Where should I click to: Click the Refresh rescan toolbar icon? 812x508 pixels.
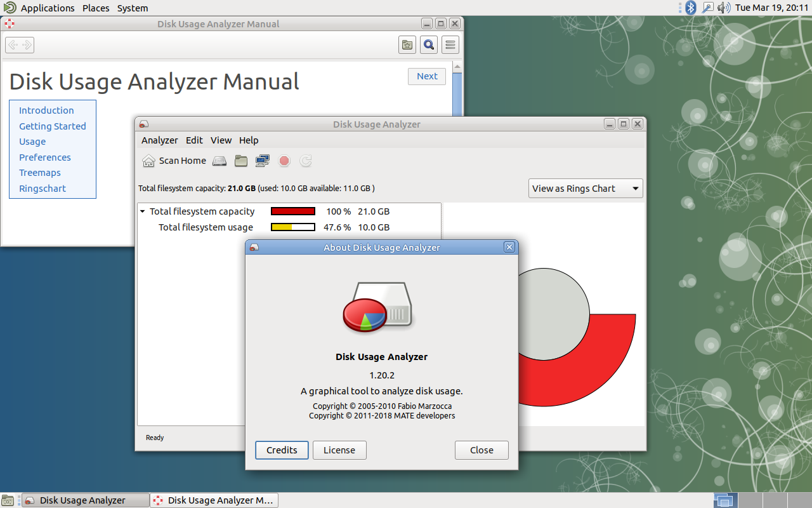pyautogui.click(x=306, y=161)
